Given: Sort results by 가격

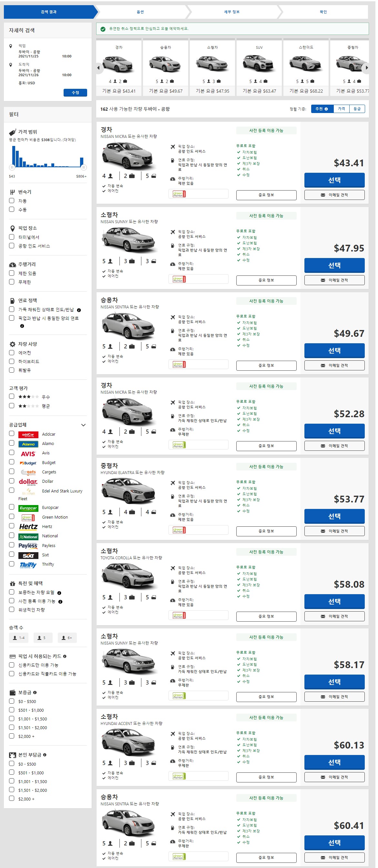Looking at the screenshot, I should (x=341, y=109).
